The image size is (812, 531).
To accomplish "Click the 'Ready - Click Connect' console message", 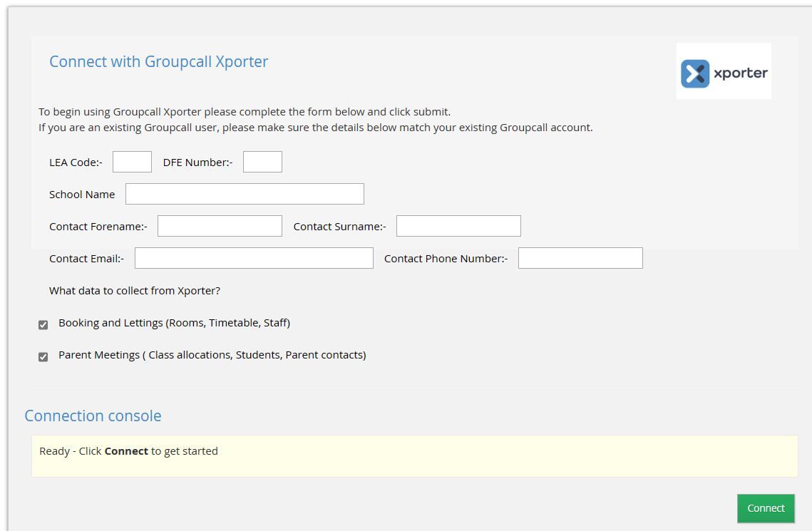I will (128, 451).
